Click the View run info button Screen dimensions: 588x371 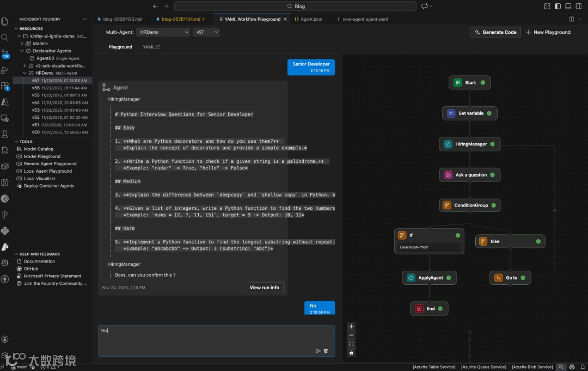tap(265, 287)
